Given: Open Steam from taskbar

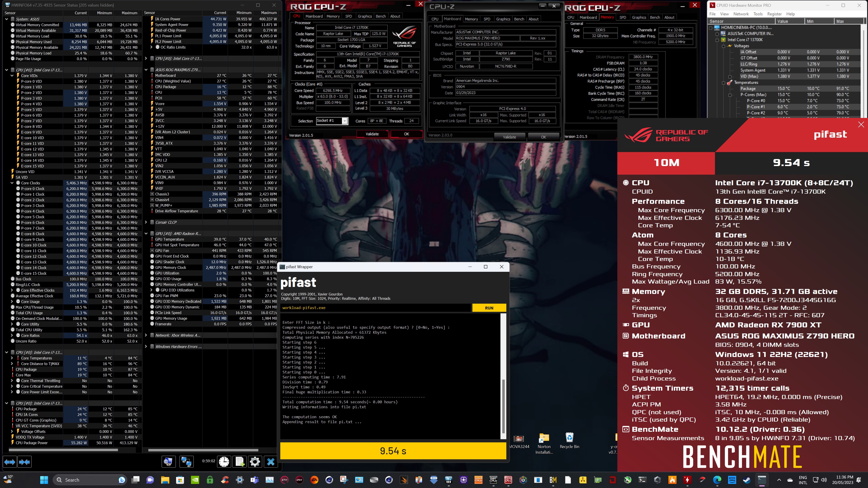Looking at the screenshot, I should pyautogui.click(x=747, y=480).
